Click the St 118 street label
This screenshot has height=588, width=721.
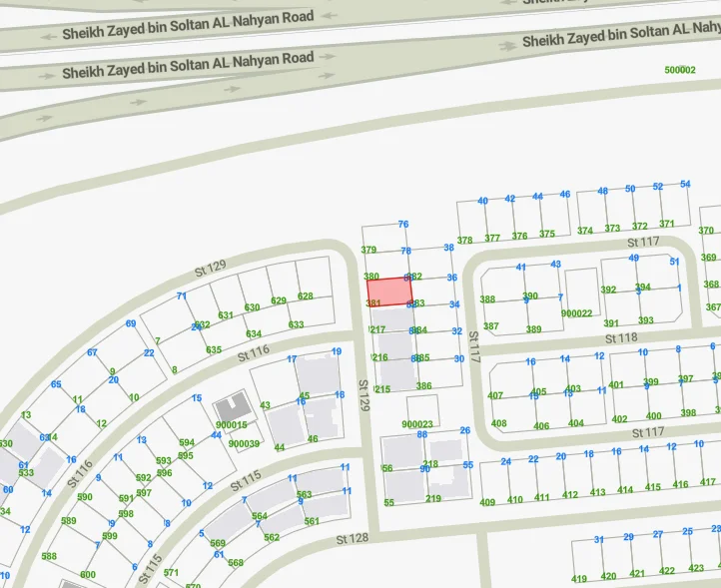(x=621, y=338)
